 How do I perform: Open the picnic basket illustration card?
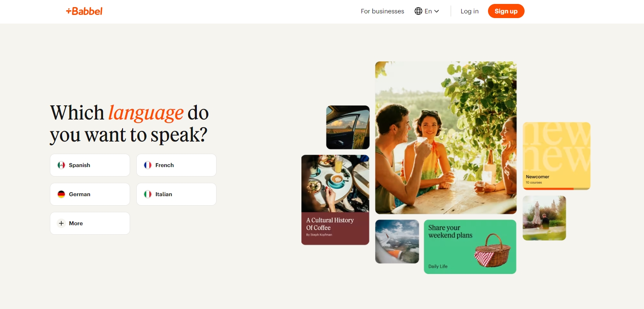point(470,247)
